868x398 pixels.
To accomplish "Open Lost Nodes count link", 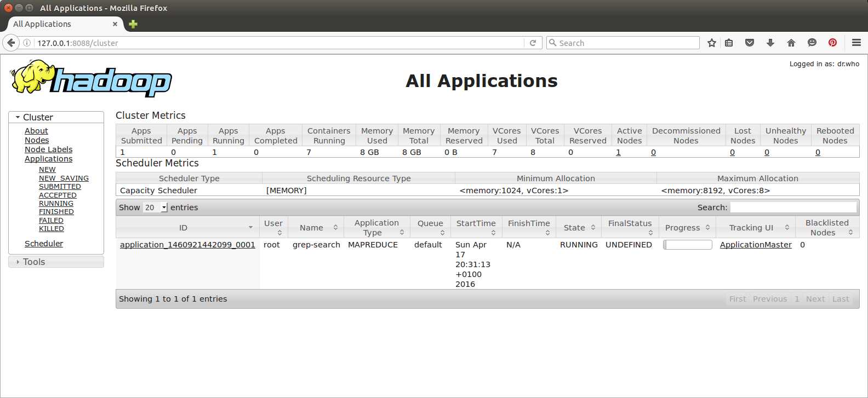I will (x=732, y=152).
